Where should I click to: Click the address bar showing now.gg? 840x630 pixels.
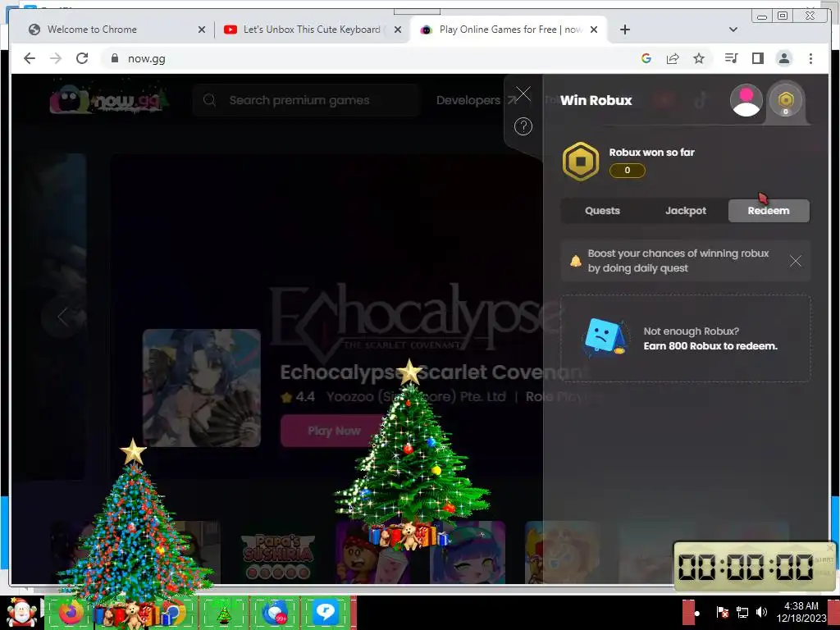point(370,58)
